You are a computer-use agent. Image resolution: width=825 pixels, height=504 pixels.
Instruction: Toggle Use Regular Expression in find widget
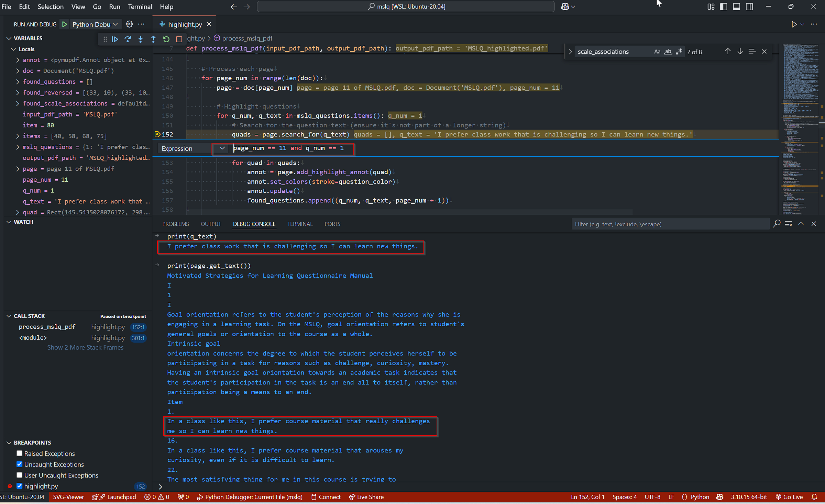point(679,52)
